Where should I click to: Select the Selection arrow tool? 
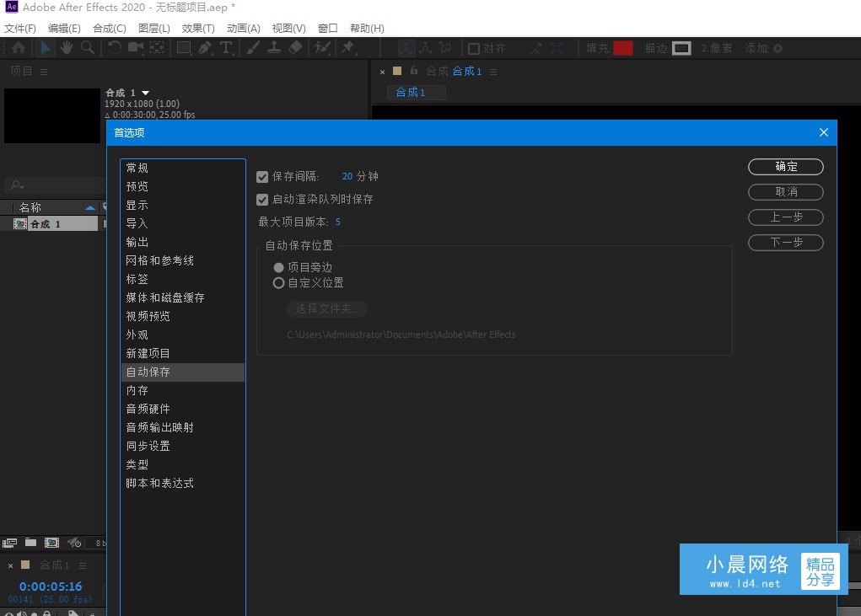(46, 48)
